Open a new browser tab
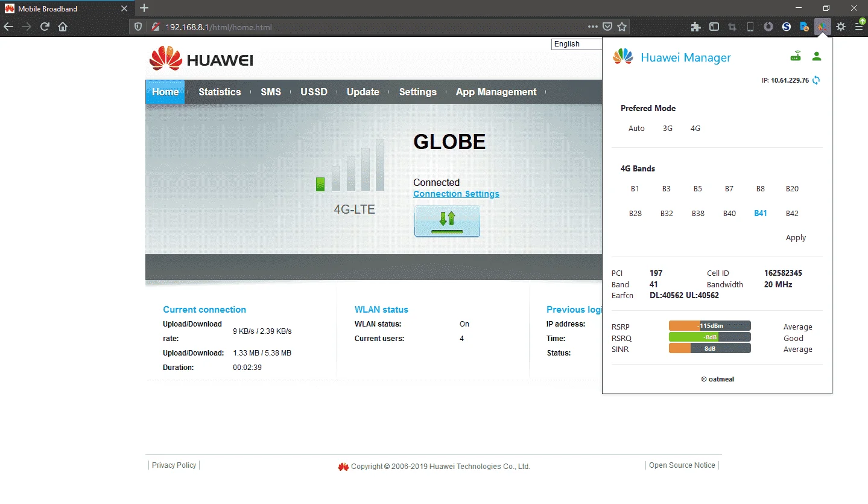The image size is (868, 504). pyautogui.click(x=144, y=8)
